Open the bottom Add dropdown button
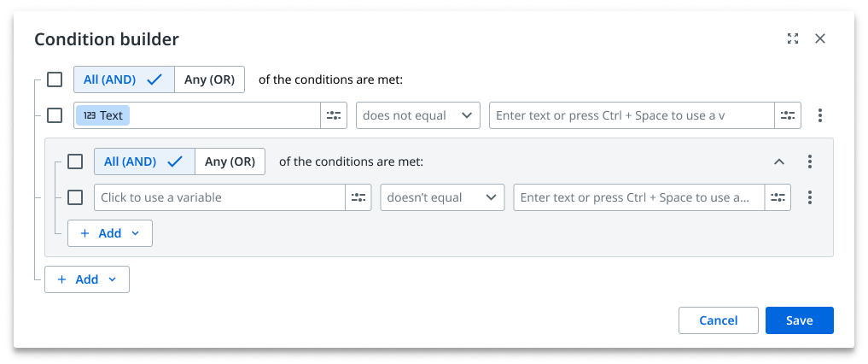This screenshot has height=364, width=868. 87,279
